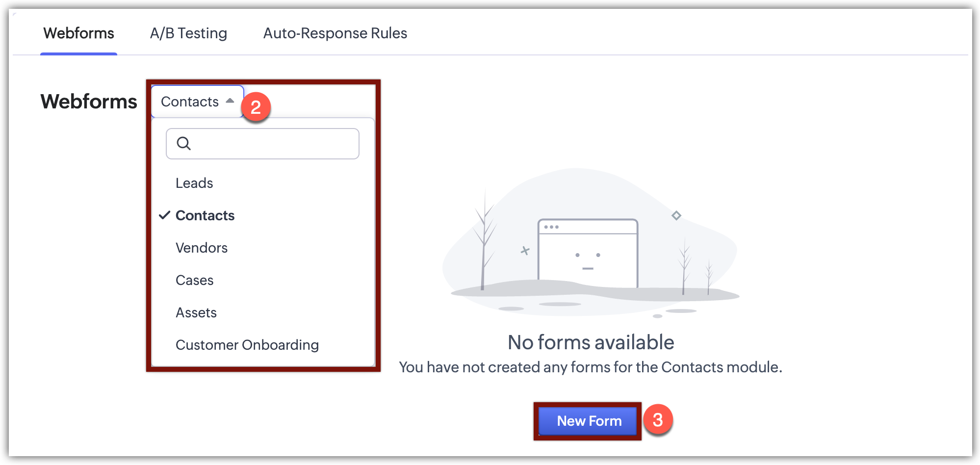The height and width of the screenshot is (465, 980).
Task: Click the empty-state browser window illustration
Action: (588, 254)
